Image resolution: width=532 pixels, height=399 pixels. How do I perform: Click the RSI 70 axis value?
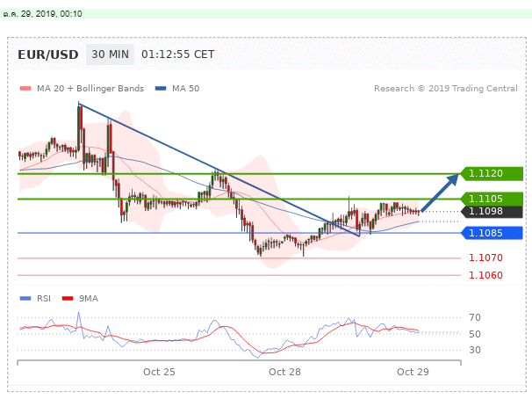pyautogui.click(x=475, y=317)
